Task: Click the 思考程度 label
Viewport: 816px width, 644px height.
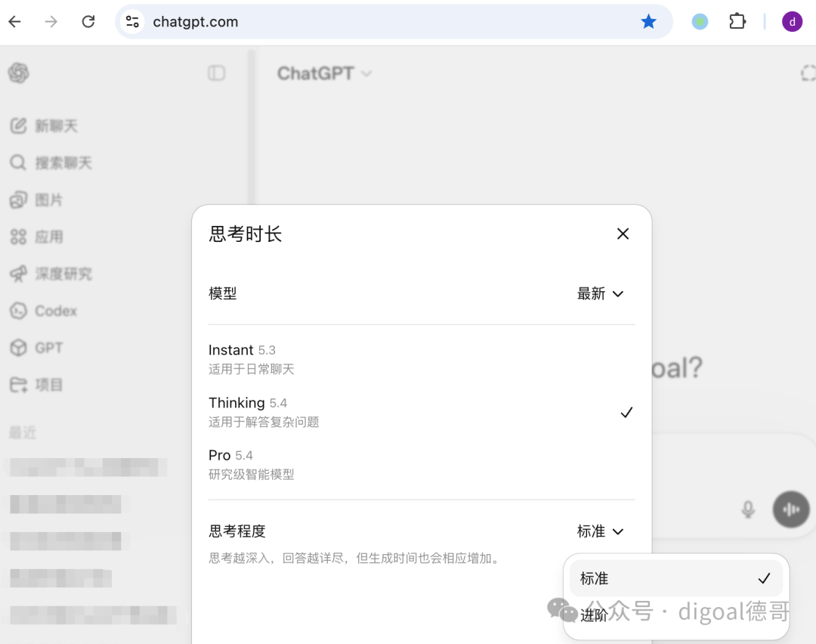Action: pyautogui.click(x=237, y=531)
